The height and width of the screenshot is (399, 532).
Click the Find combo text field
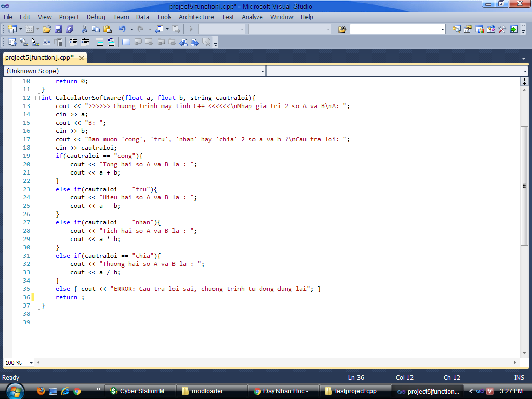click(x=395, y=30)
